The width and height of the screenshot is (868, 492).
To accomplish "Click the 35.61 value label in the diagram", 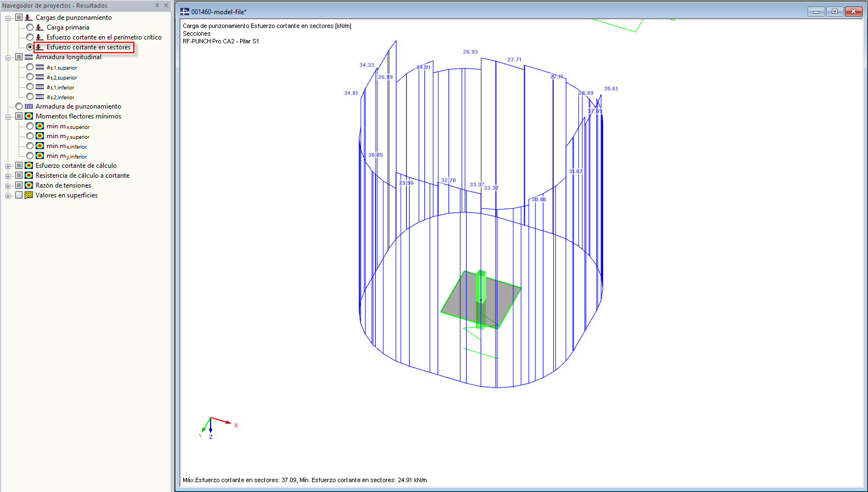I will [611, 89].
